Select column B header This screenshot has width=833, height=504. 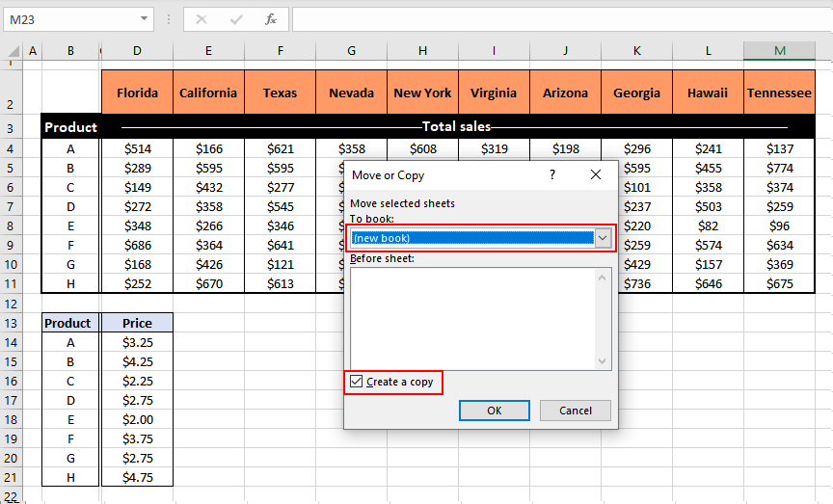tap(70, 51)
